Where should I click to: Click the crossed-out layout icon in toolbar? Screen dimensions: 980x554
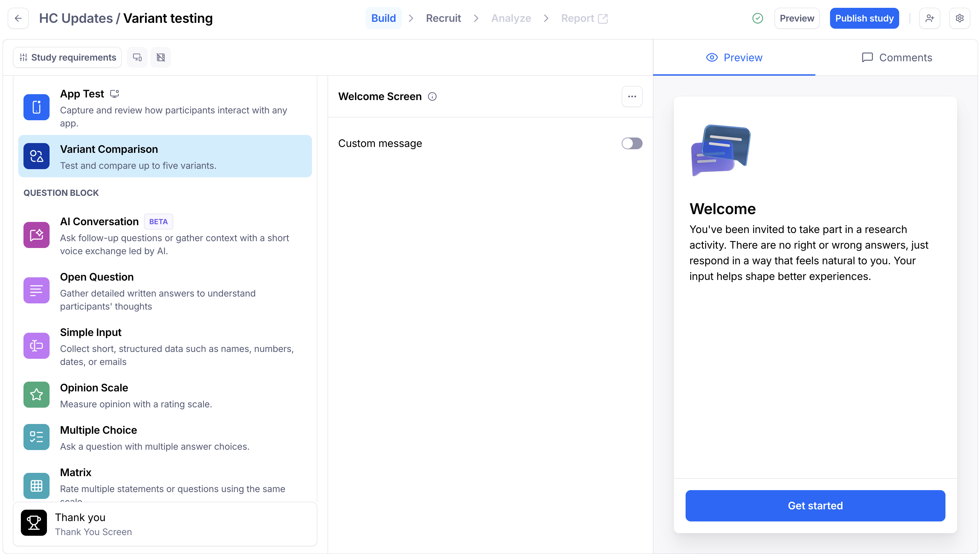click(161, 57)
